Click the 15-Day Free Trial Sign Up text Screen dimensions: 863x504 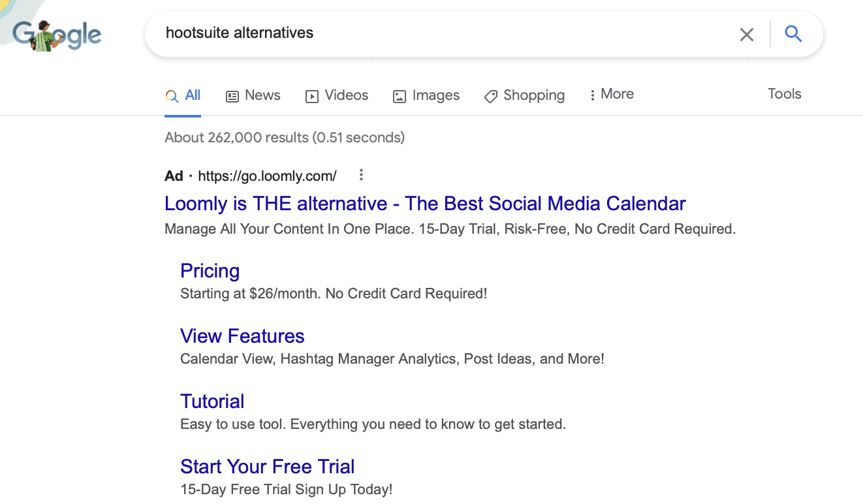[287, 490]
